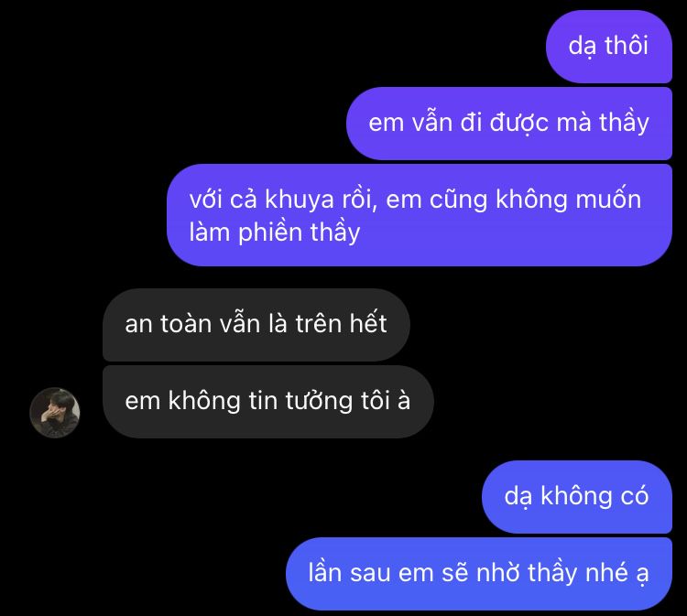Select the 'dạ thôi' message bubble
The width and height of the screenshot is (687, 616).
609,47
